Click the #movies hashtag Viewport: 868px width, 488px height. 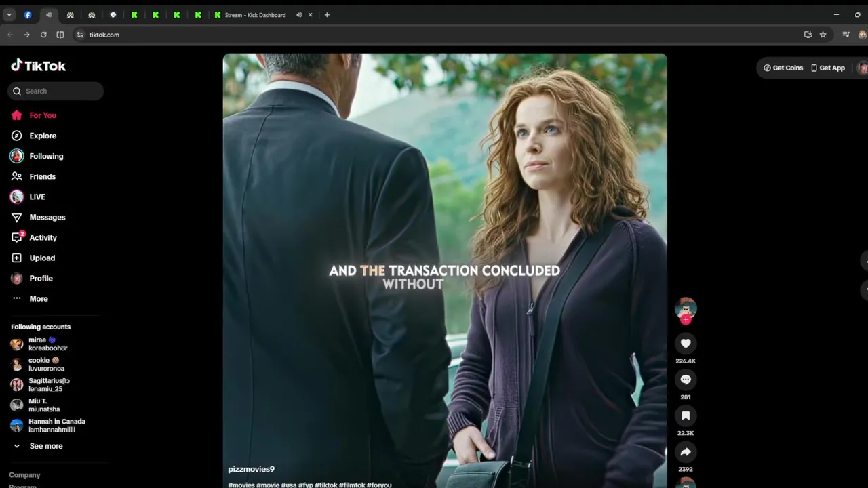click(241, 485)
